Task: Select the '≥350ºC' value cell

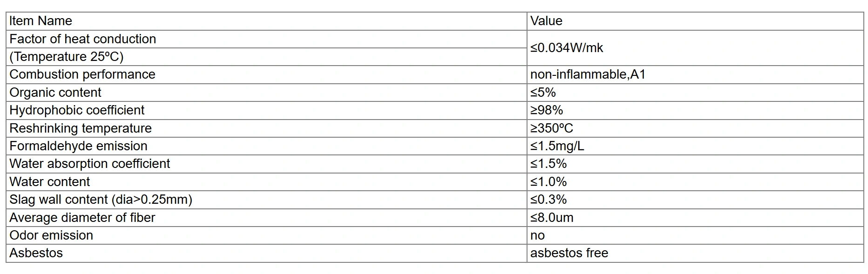Action: coord(552,128)
